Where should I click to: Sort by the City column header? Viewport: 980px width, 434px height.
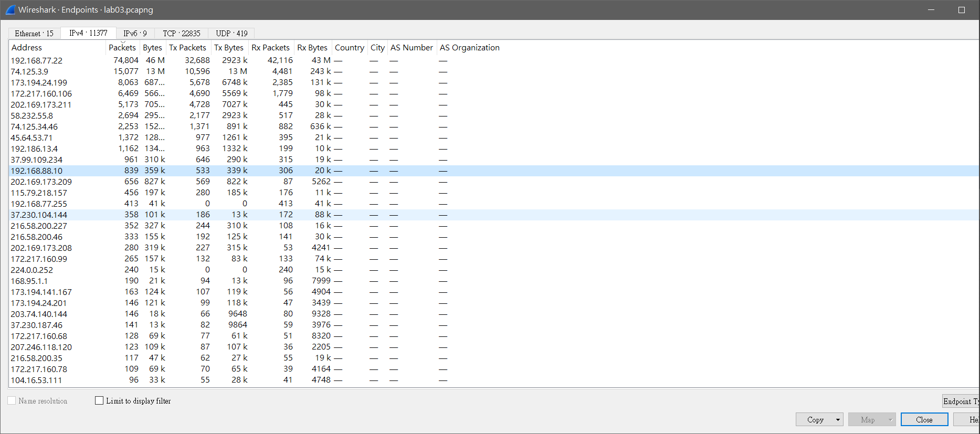[x=377, y=48]
